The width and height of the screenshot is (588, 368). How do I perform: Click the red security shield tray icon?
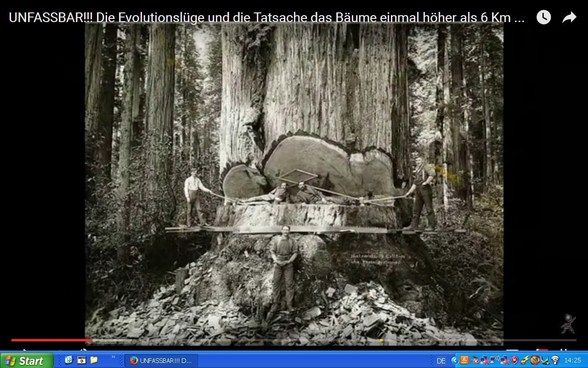tap(514, 360)
